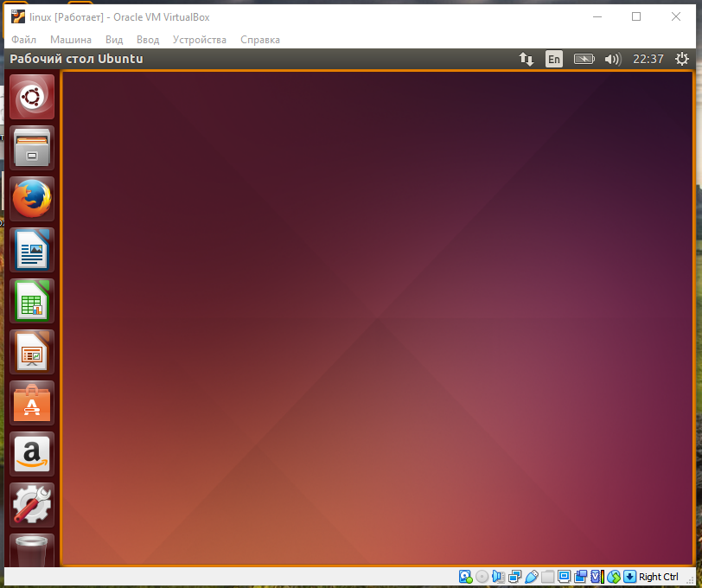
Task: Click VirtualBox video capture indicator
Action: (x=581, y=577)
